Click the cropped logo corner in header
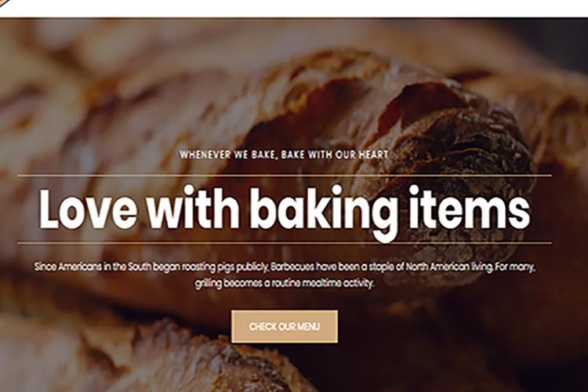This screenshot has height=392, width=588. 5,3
